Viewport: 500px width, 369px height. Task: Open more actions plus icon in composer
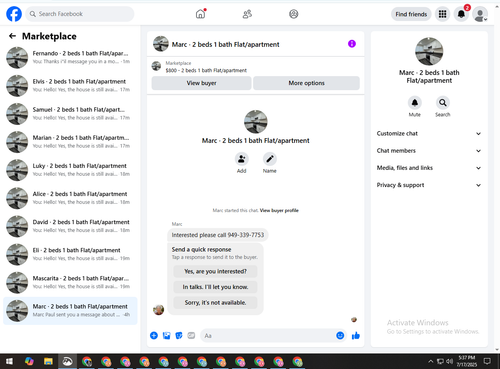pos(154,336)
